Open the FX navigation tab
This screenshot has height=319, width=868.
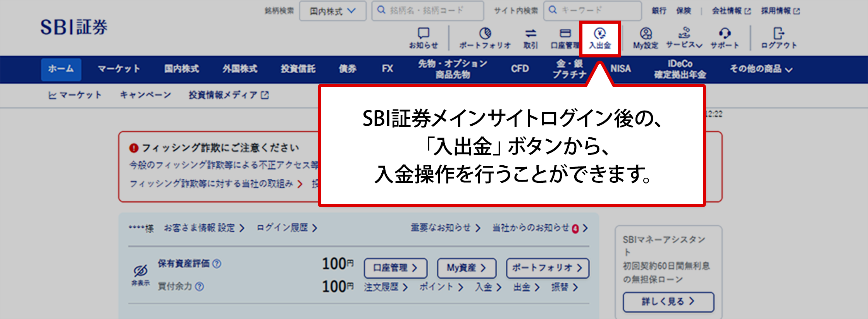[x=387, y=69]
